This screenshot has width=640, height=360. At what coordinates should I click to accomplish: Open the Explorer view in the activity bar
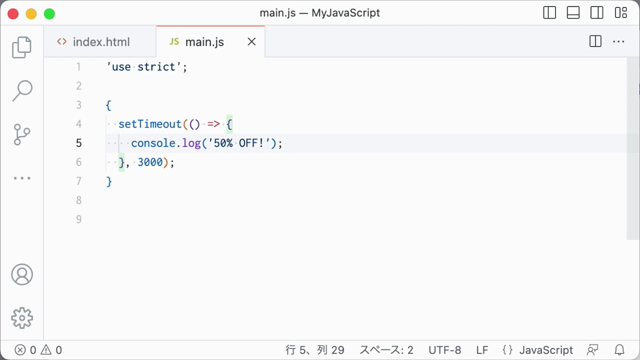(x=22, y=47)
